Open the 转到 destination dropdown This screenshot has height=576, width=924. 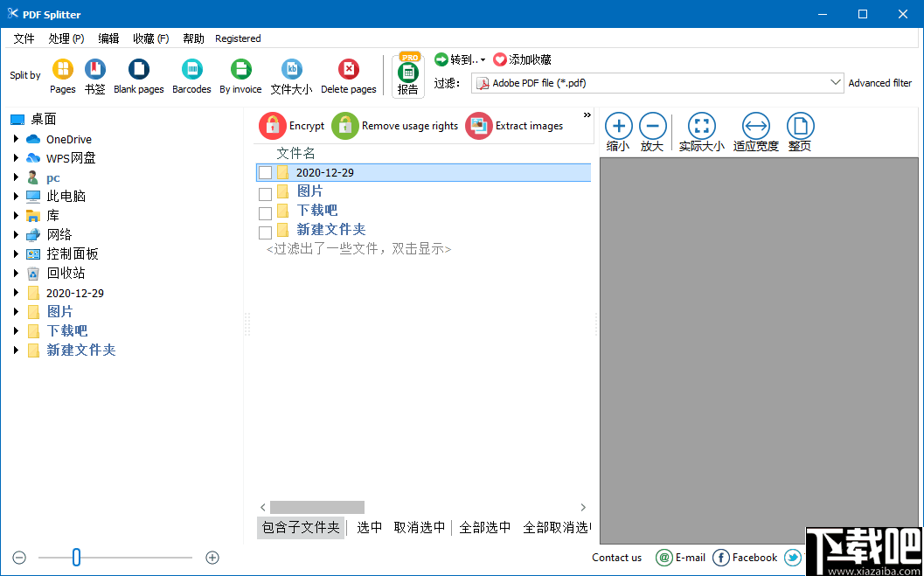(459, 59)
